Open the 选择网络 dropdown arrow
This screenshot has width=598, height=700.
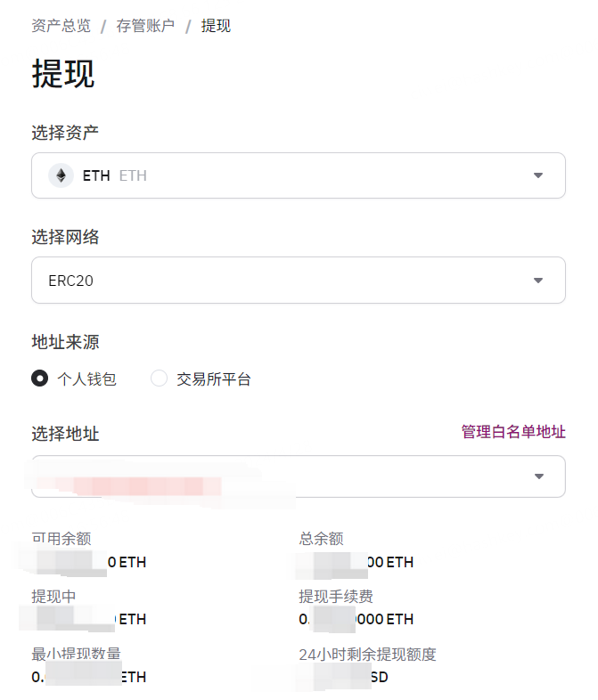point(538,281)
